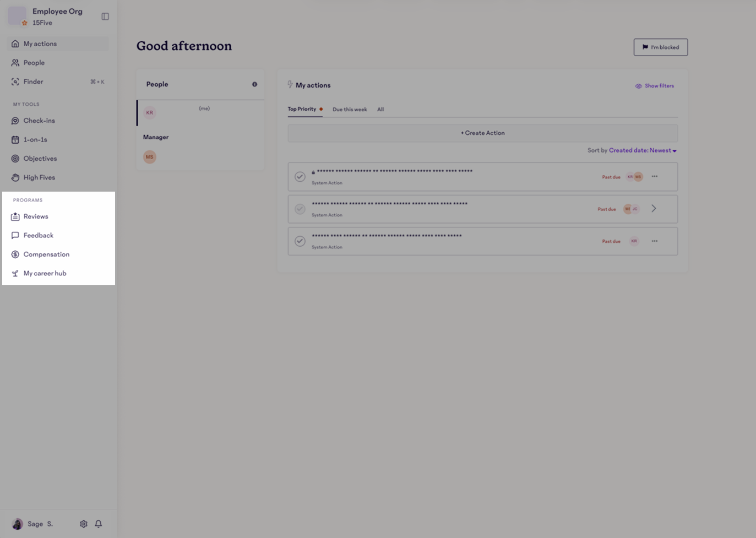Open the Feedback program
Viewport: 756px width, 538px height.
pyautogui.click(x=38, y=235)
